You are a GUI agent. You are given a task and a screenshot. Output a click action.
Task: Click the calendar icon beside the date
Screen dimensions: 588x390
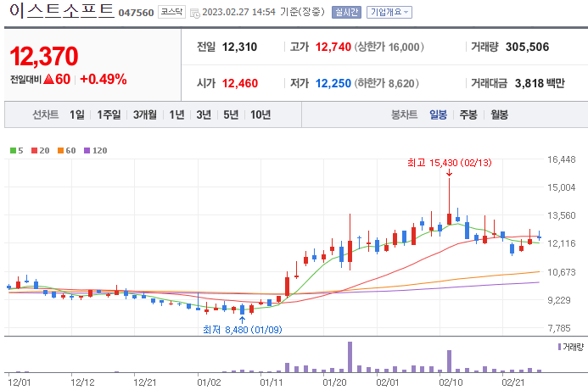pyautogui.click(x=195, y=13)
